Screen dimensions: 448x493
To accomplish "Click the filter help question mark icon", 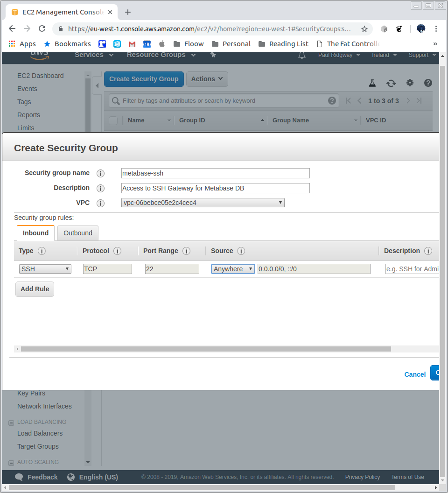I will click(332, 101).
